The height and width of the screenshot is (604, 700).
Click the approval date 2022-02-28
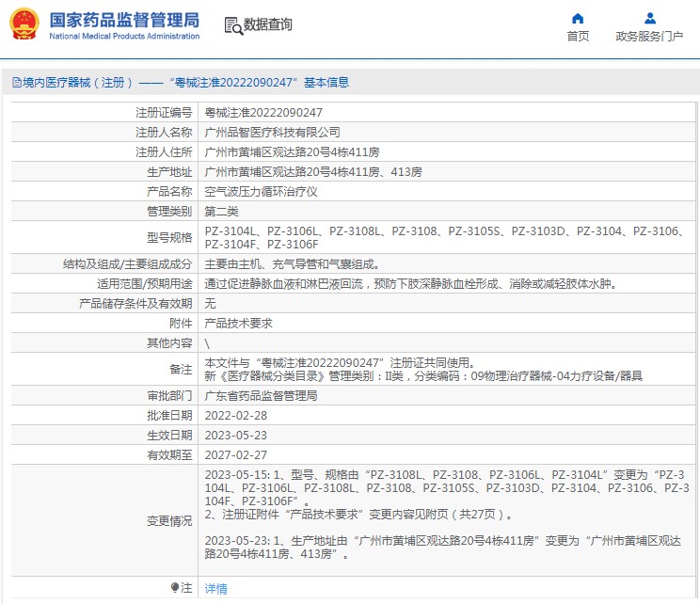[x=235, y=415]
